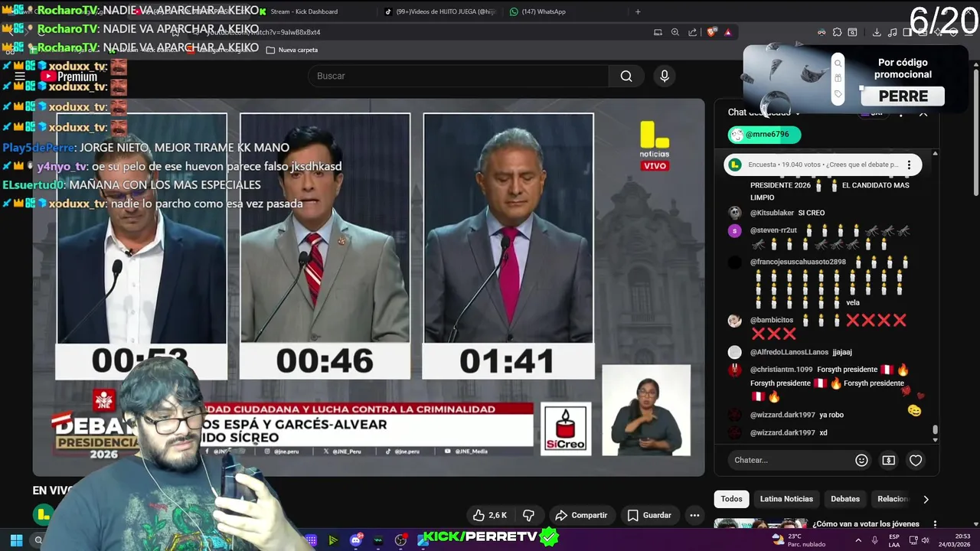Click the suggested video thumbnail
Image resolution: width=980 pixels, height=551 pixels.
click(760, 524)
